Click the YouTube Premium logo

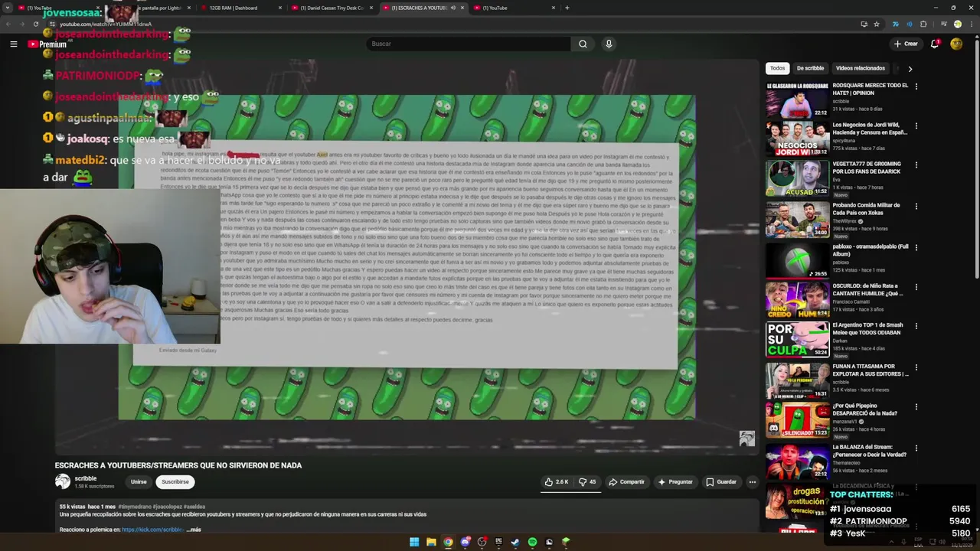47,44
